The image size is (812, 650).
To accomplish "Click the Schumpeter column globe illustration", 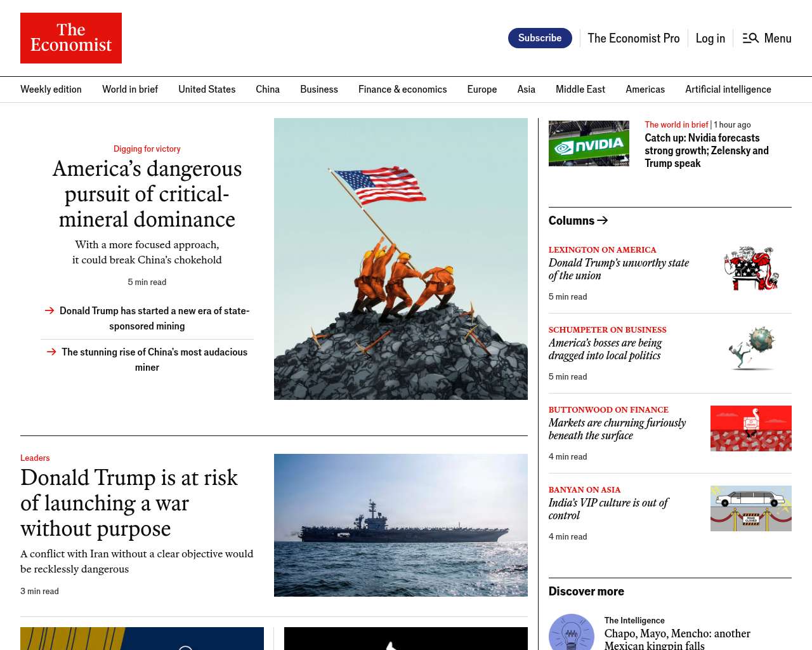I will [x=751, y=348].
